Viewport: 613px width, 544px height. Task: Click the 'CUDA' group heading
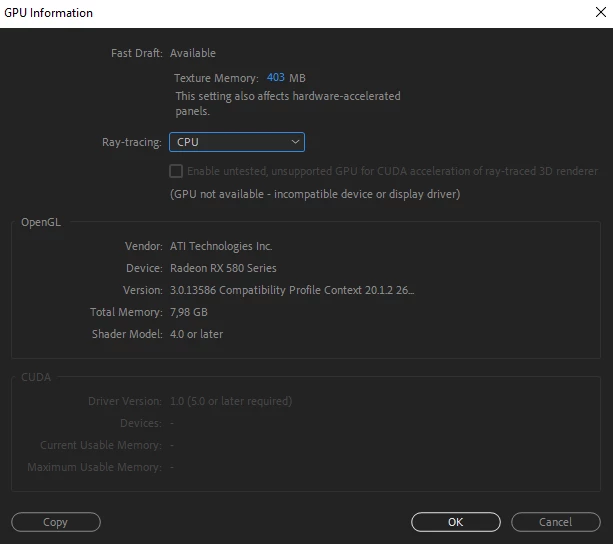pos(36,377)
